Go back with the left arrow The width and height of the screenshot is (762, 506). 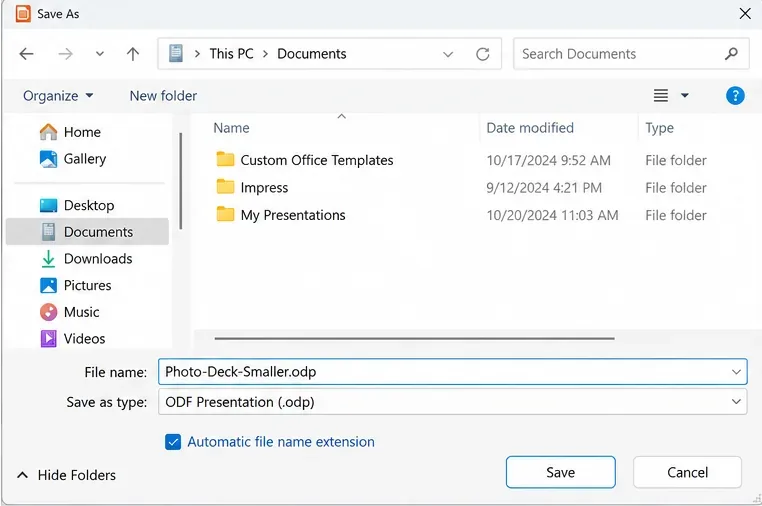pos(26,53)
